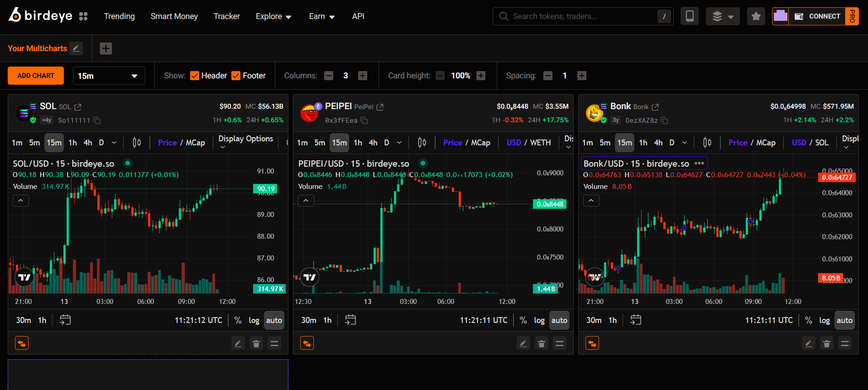Open the API page
868x390 pixels.
[x=358, y=16]
